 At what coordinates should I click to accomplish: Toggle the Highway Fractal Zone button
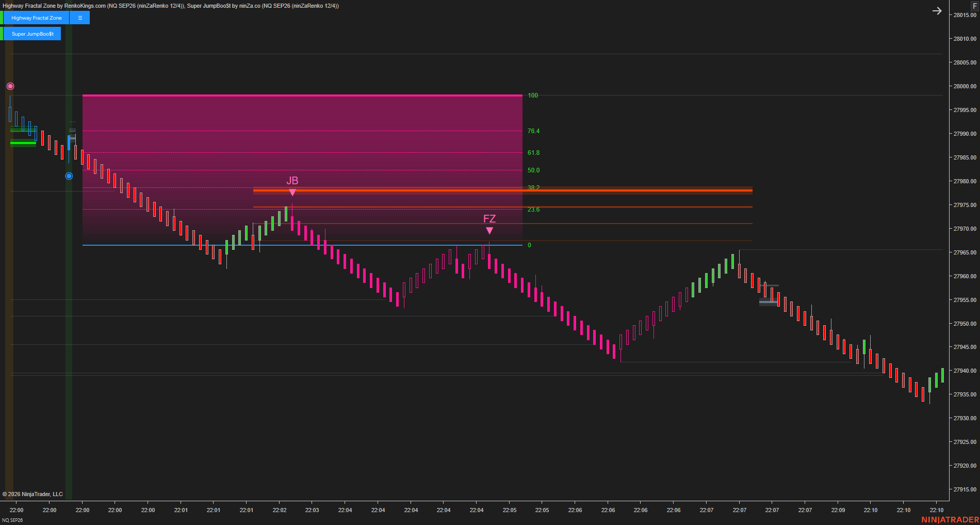pos(37,18)
